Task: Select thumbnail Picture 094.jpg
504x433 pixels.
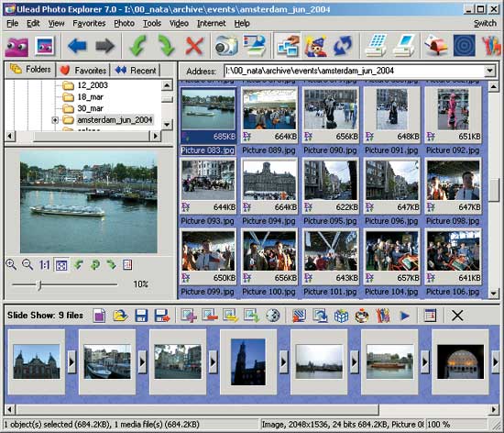Action: [x=269, y=185]
